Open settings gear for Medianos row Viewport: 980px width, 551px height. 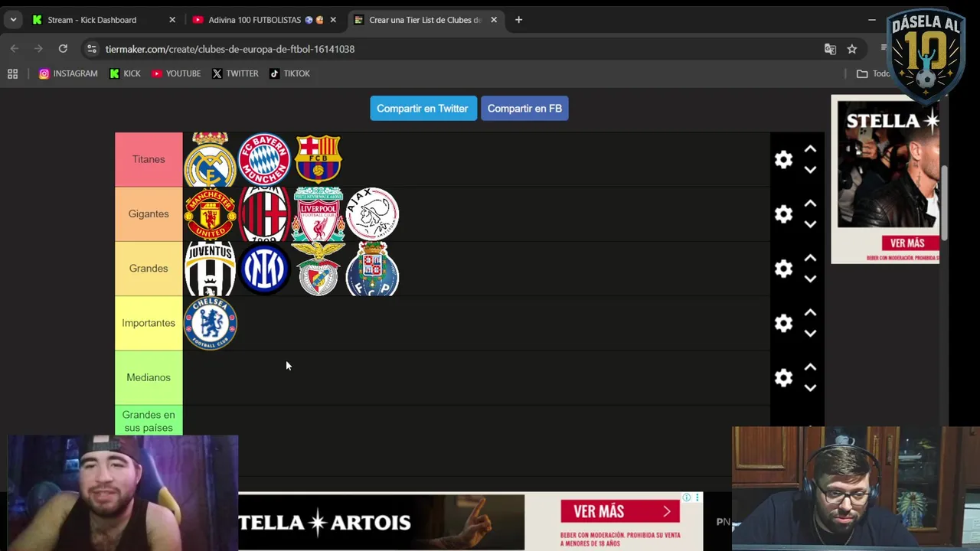tap(783, 377)
